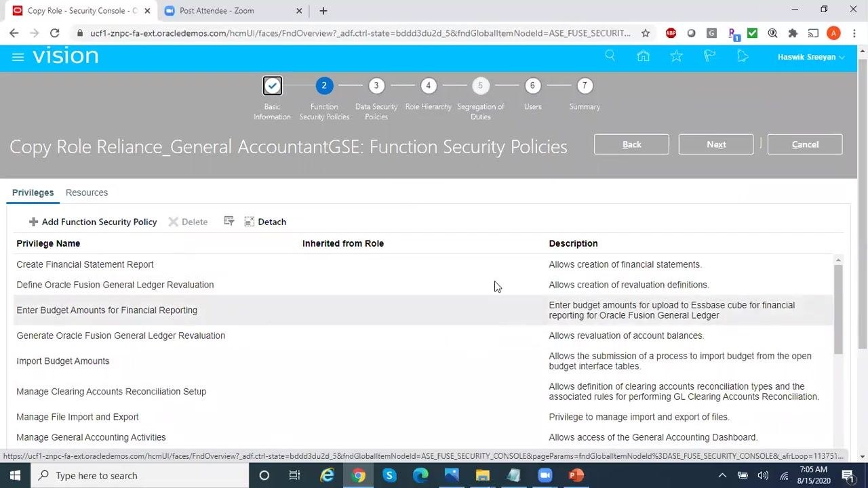This screenshot has width=868, height=488.
Task: Click the search magnifier in the Vision header
Action: pyautogui.click(x=610, y=56)
